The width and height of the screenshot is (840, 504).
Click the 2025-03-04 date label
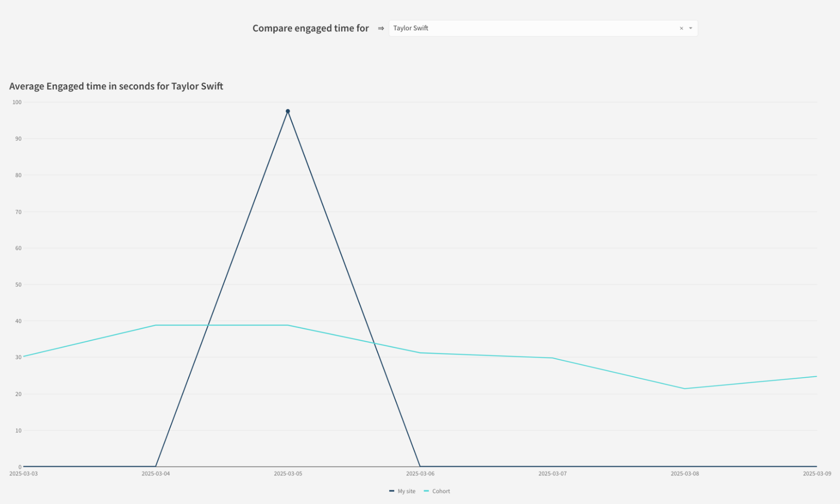pyautogui.click(x=156, y=473)
